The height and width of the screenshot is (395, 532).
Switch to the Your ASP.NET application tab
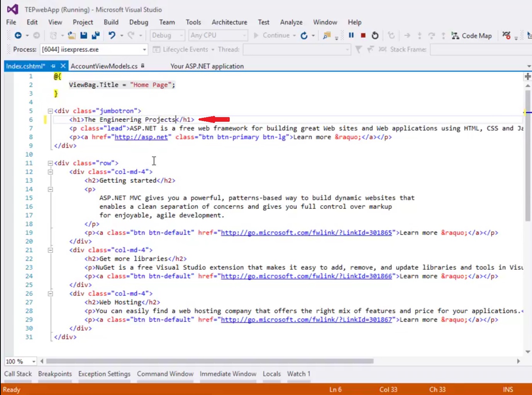pos(207,66)
